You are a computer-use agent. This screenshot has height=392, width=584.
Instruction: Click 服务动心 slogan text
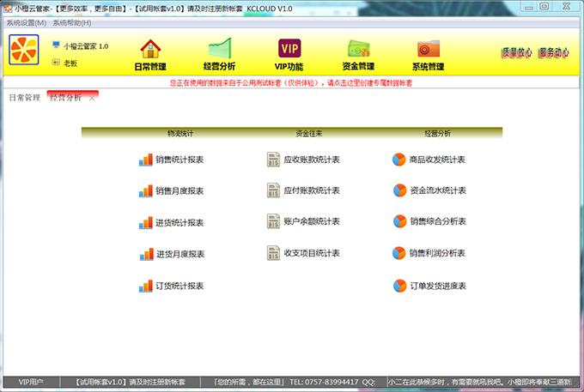pos(554,53)
